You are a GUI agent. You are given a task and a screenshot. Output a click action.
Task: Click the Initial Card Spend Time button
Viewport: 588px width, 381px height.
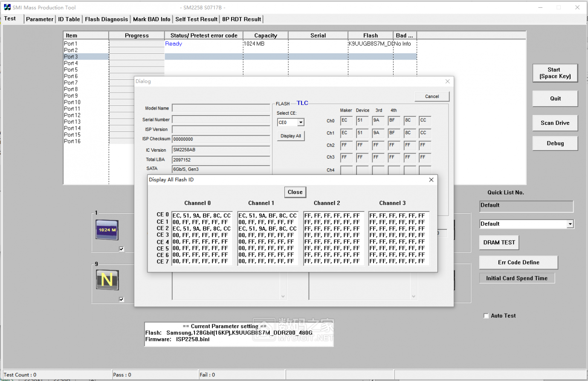tap(517, 278)
